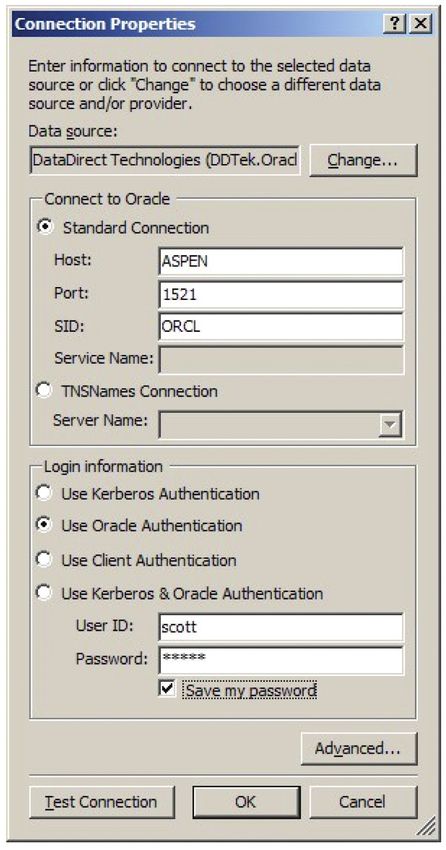Click the User ID field with scott
446x850 pixels.
tap(281, 627)
